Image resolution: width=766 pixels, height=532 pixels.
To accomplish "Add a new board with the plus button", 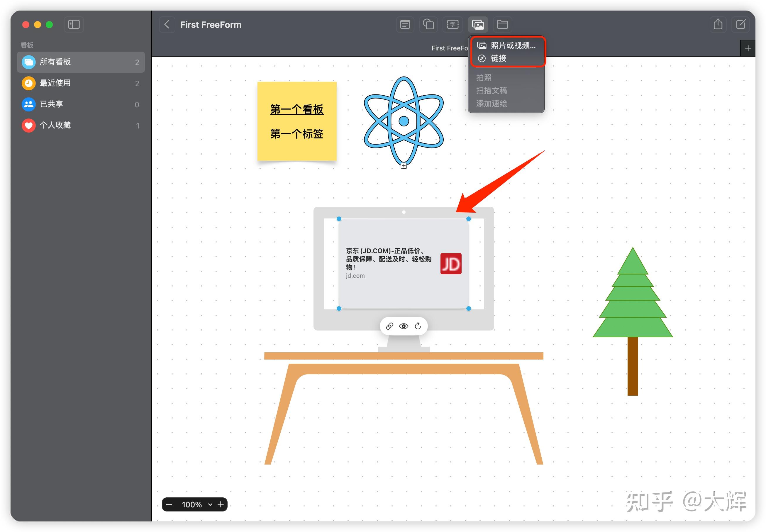I will [748, 48].
